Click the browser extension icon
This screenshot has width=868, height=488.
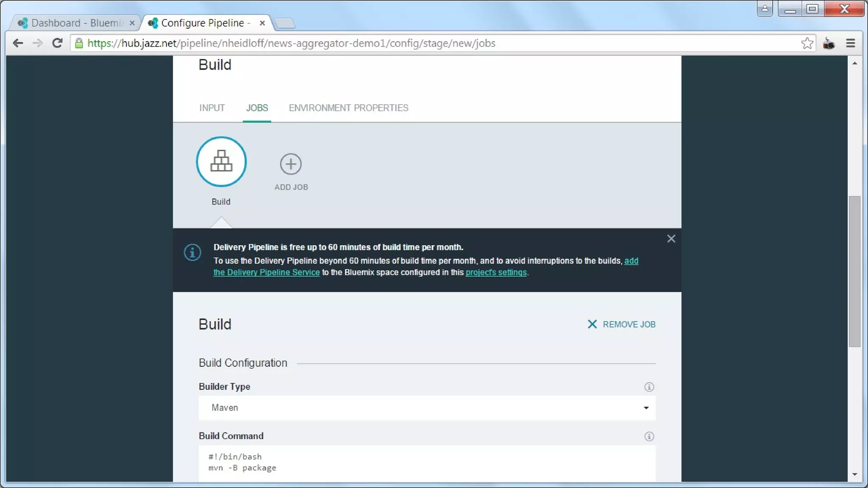pyautogui.click(x=829, y=43)
